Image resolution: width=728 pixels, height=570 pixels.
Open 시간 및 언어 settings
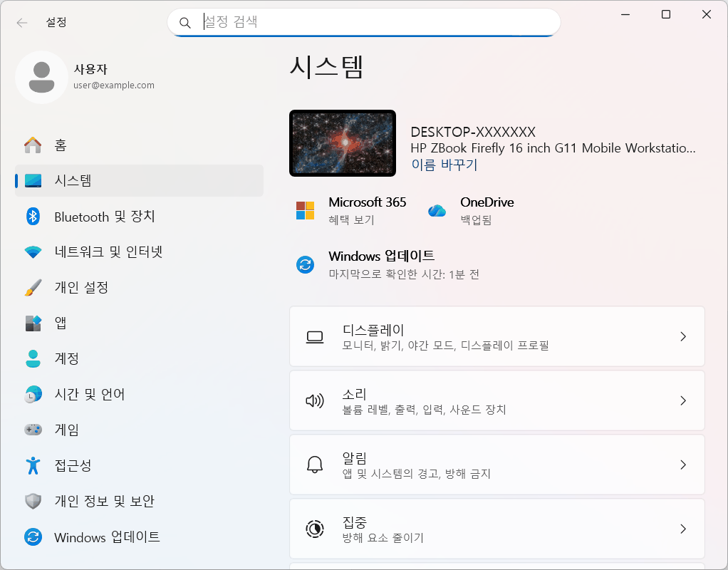139,395
